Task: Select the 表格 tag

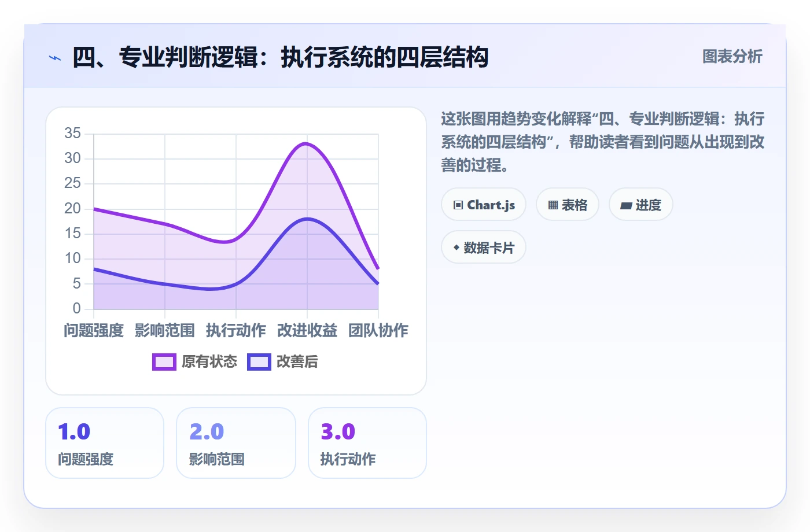Action: [x=568, y=205]
